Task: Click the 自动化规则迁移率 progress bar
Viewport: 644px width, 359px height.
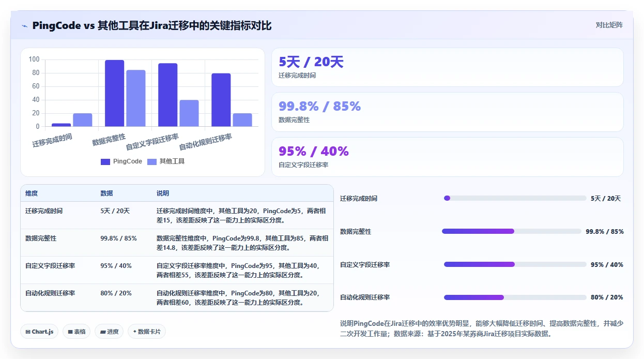Action: point(515,297)
